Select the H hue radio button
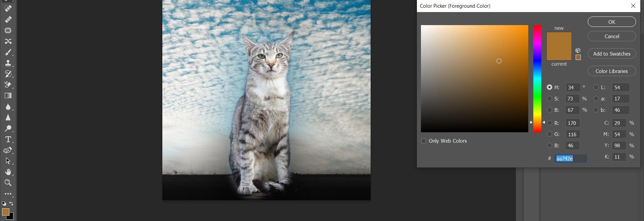644x221 pixels. (x=549, y=87)
